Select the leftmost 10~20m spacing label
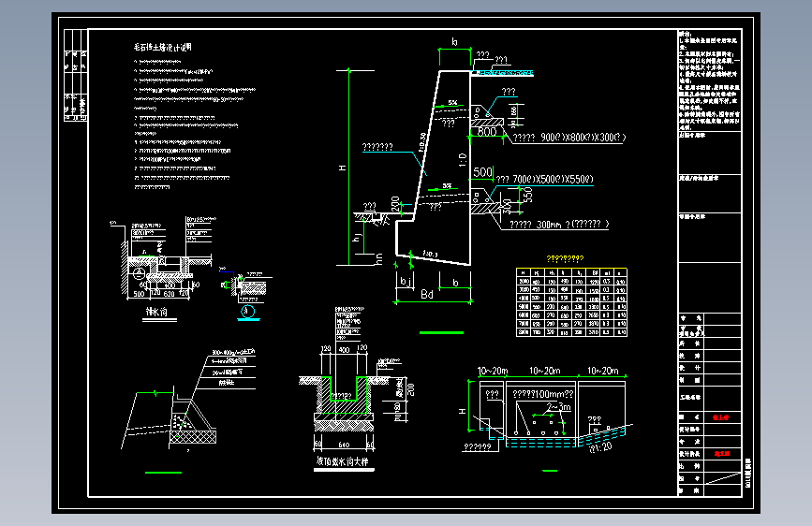The image size is (812, 526). tap(493, 371)
